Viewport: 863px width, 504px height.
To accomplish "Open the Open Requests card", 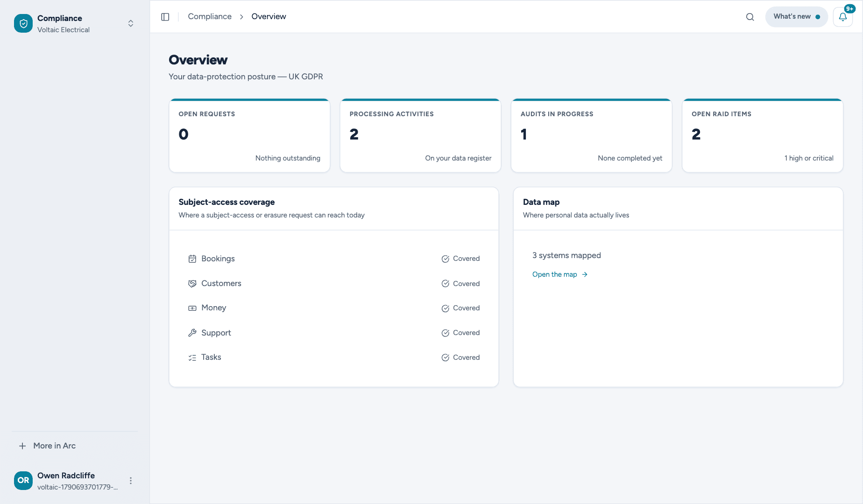I will (249, 135).
